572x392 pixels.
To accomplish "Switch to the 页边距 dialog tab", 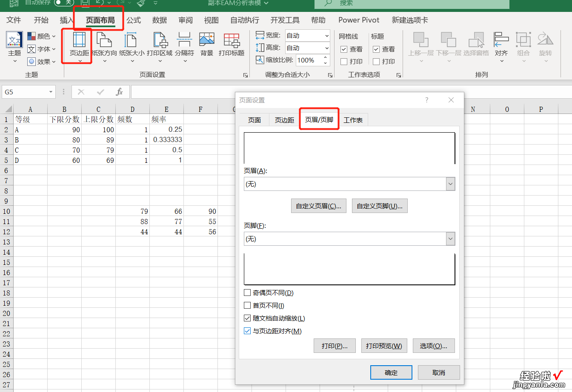I will point(284,120).
